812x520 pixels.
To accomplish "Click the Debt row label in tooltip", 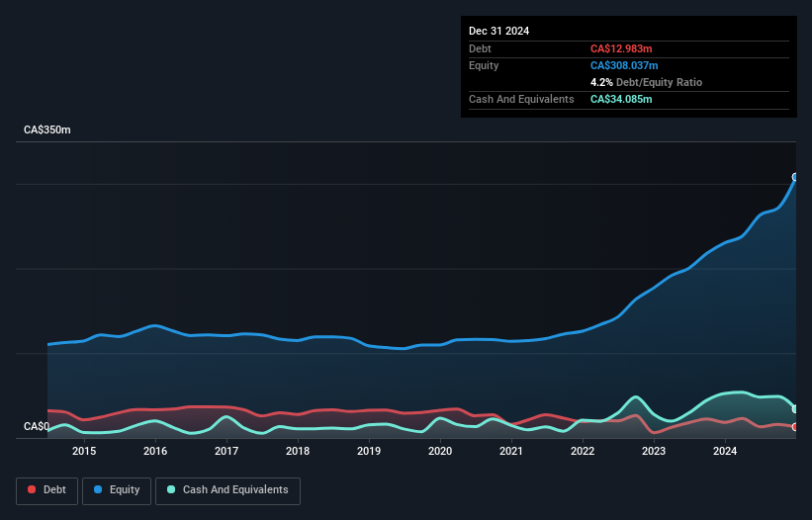I will tap(480, 48).
